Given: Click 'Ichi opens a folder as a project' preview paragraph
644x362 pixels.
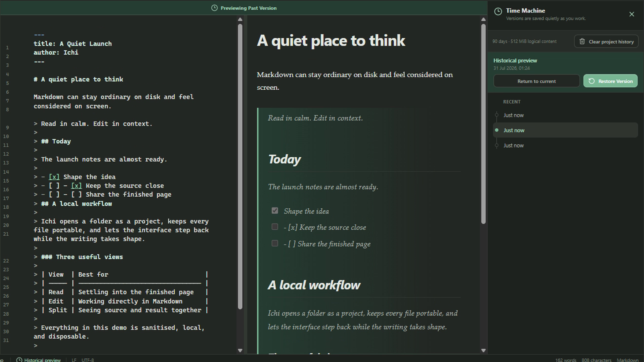Looking at the screenshot, I should point(363,320).
